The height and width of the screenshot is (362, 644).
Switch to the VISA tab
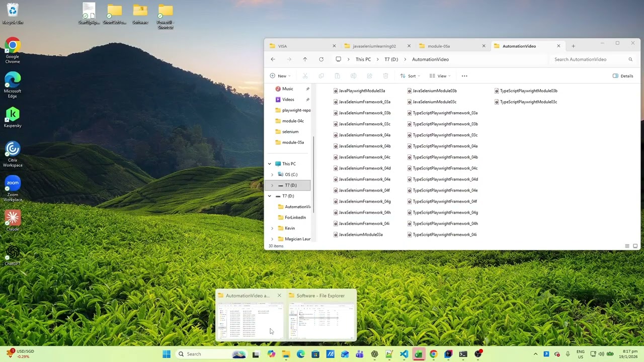coord(301,46)
